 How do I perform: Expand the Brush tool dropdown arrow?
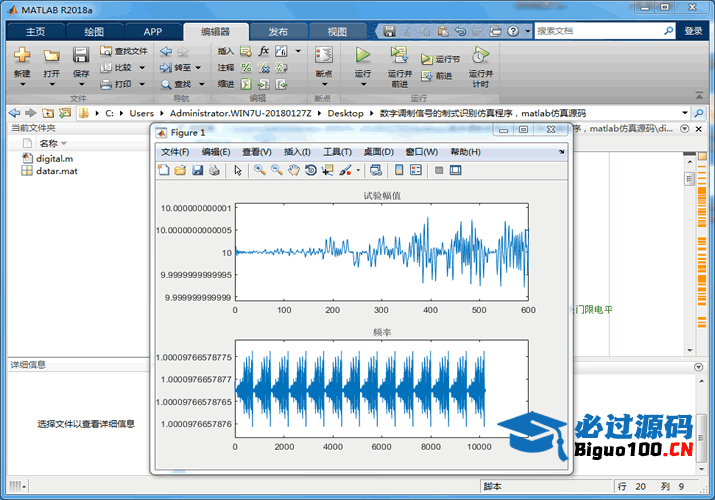pyautogui.click(x=358, y=171)
